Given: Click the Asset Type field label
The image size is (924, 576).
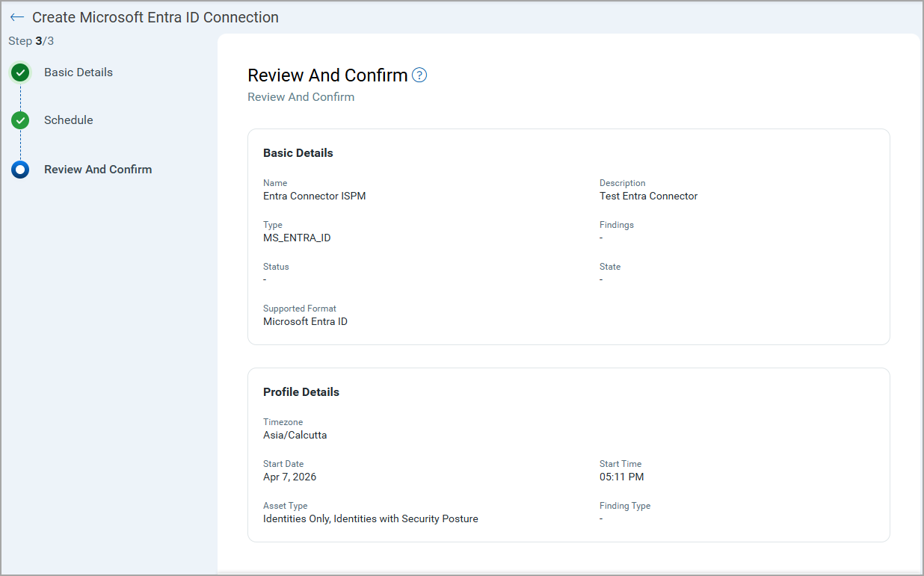Looking at the screenshot, I should click(x=286, y=506).
